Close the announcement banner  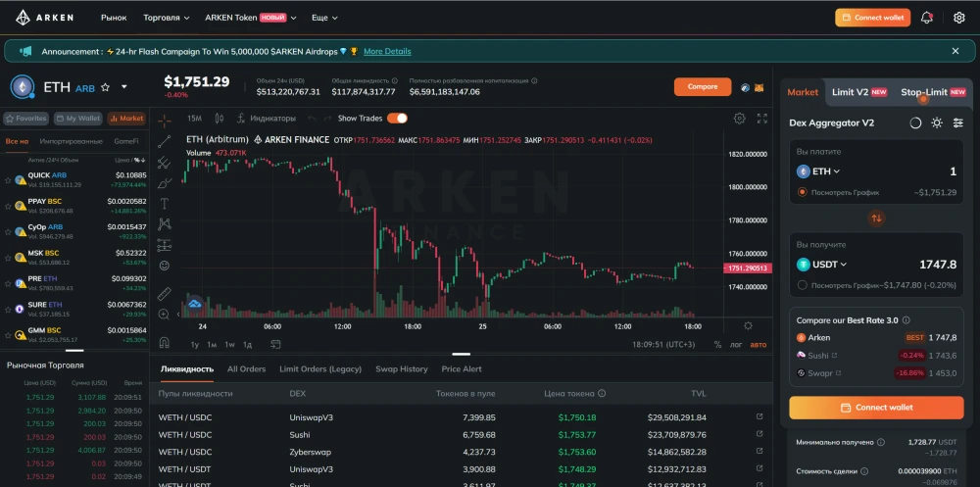tap(955, 51)
